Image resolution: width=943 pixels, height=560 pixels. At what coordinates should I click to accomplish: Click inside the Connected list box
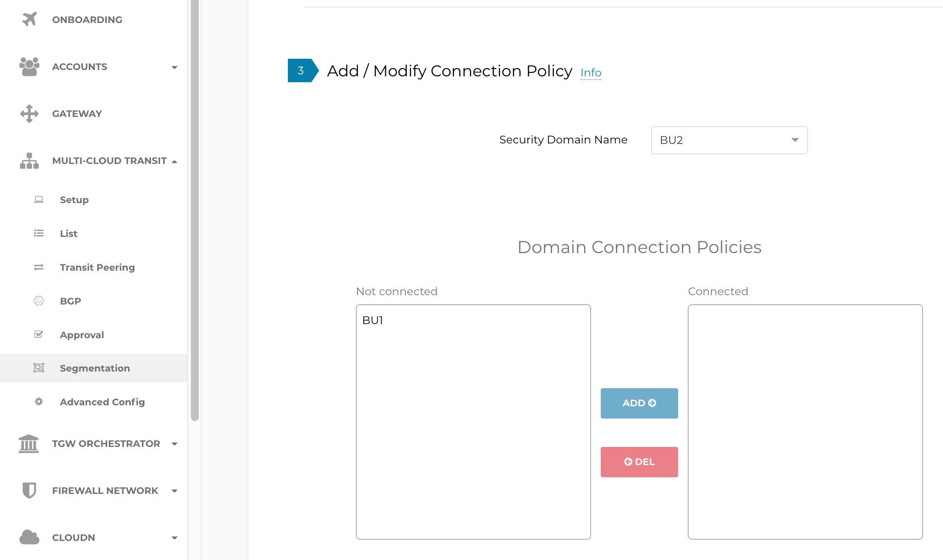(805, 421)
